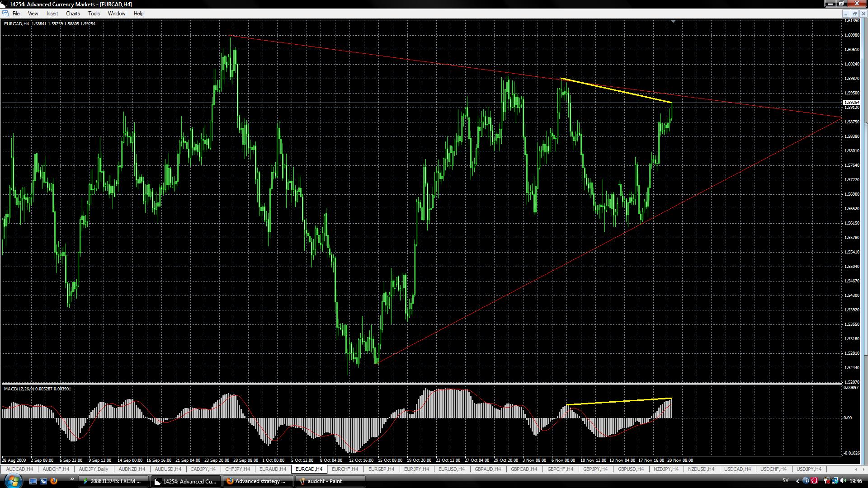This screenshot has height=488, width=868.
Task: Show hidden system tray icons arrow
Action: (797, 481)
